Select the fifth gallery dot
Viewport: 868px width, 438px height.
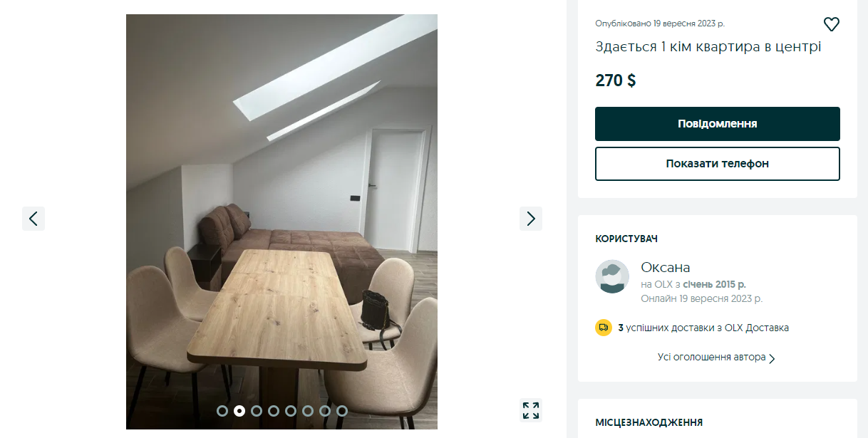[291, 411]
